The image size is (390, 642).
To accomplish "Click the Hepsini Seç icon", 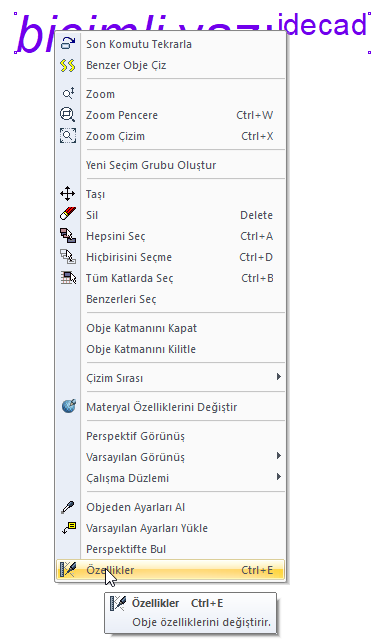I will [68, 235].
